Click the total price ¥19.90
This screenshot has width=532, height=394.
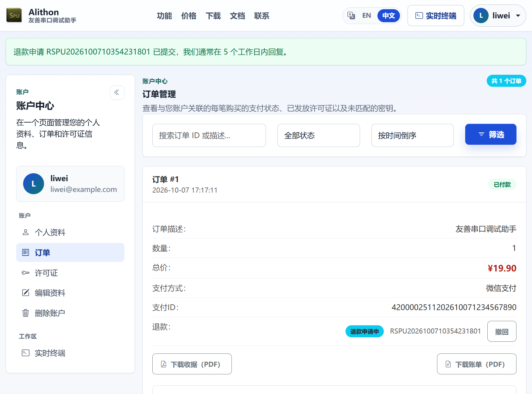point(502,268)
